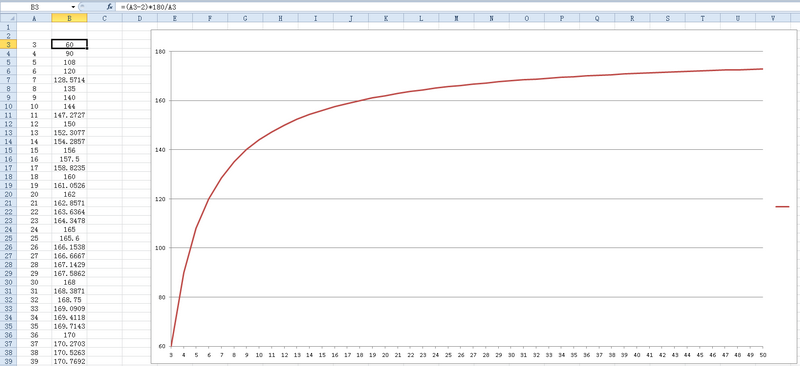
Task: Click cell showing 169.7143
Action: pyautogui.click(x=69, y=326)
